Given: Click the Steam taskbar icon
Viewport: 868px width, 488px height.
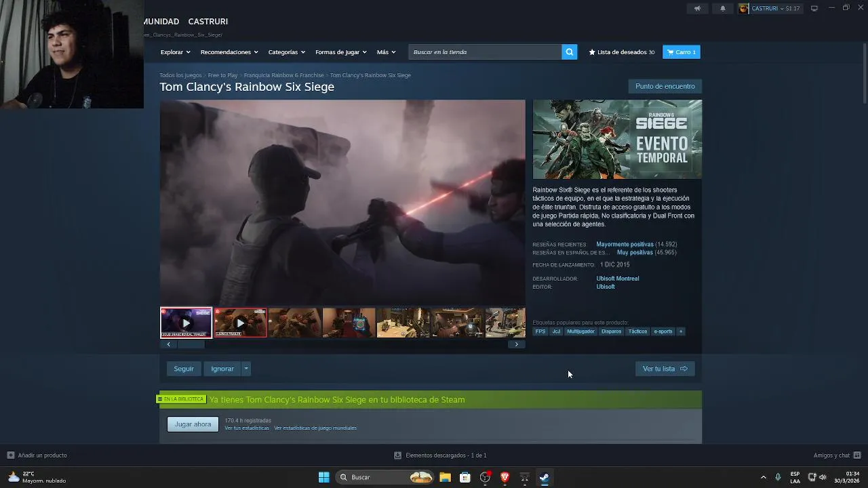Looking at the screenshot, I should (544, 477).
